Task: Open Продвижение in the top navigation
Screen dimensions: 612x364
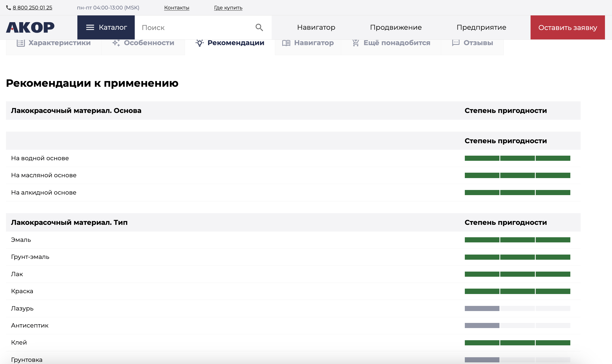Action: click(x=396, y=27)
